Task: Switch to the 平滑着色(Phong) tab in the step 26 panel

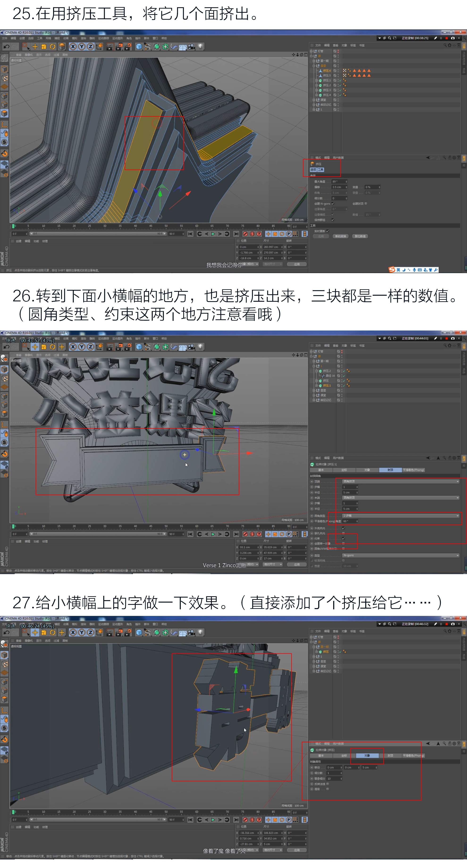Action: click(413, 470)
